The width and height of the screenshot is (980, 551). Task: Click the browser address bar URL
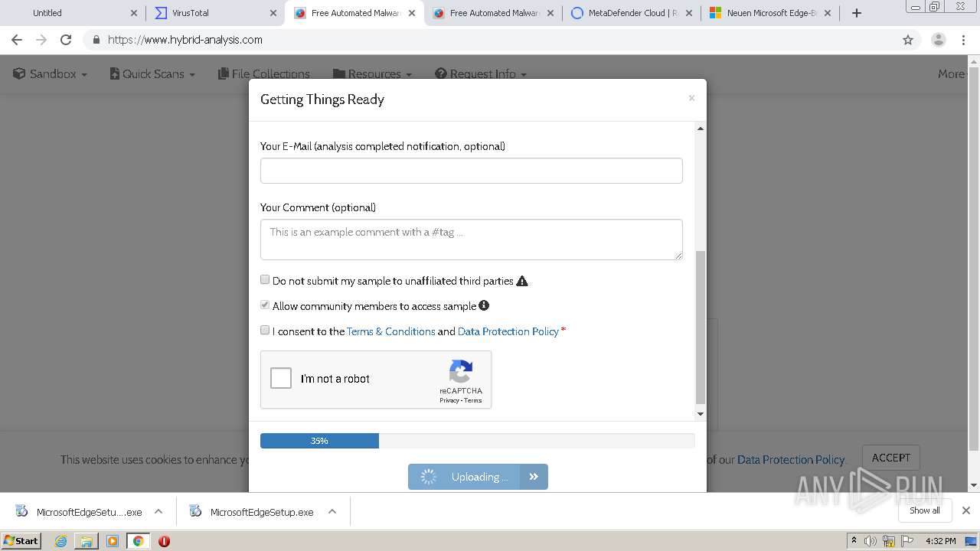185,40
